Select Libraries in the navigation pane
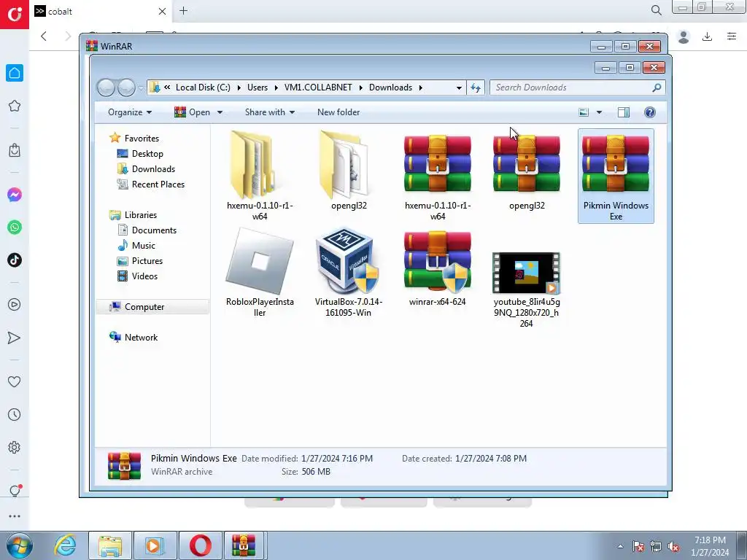Image resolution: width=747 pixels, height=560 pixels. tap(141, 215)
